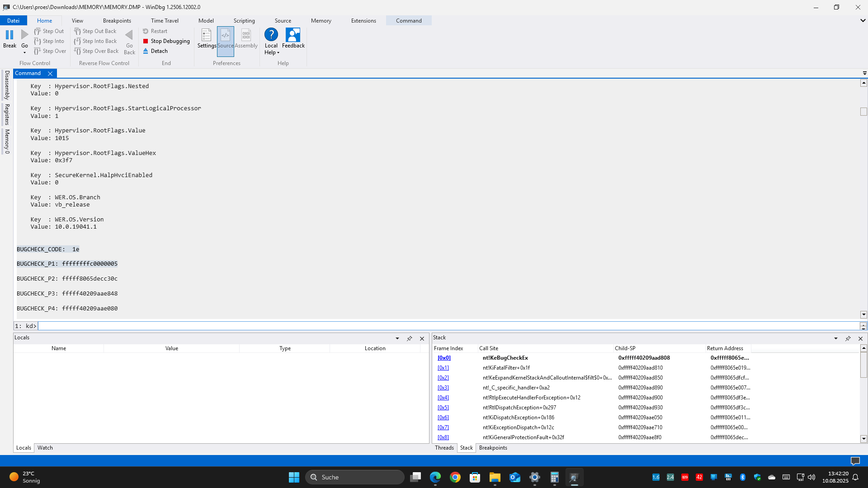This screenshot has height=488, width=868.
Task: Click Step Into in Flow Control
Action: tap(49, 41)
